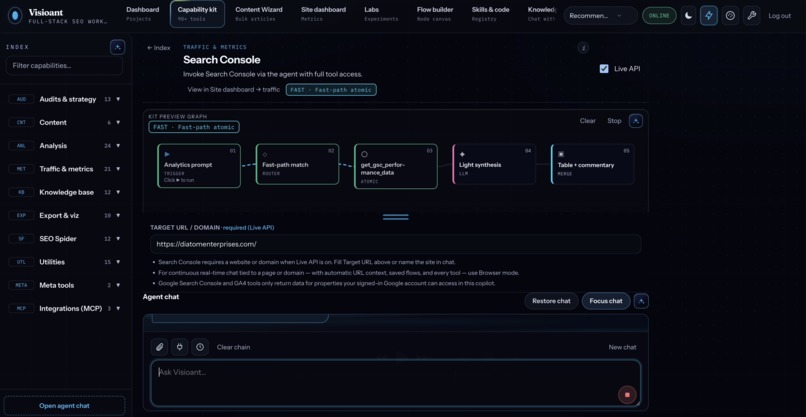
Task: Open the Labs tab
Action: click(381, 14)
